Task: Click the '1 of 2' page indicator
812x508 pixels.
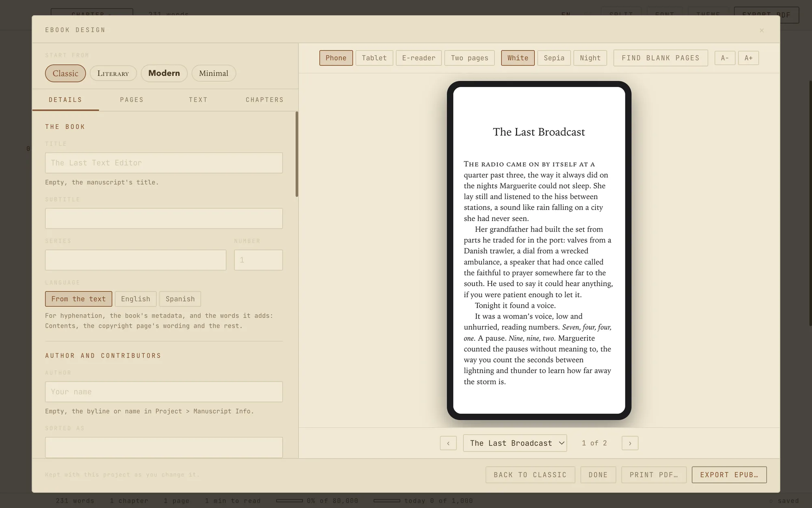Action: [594, 443]
